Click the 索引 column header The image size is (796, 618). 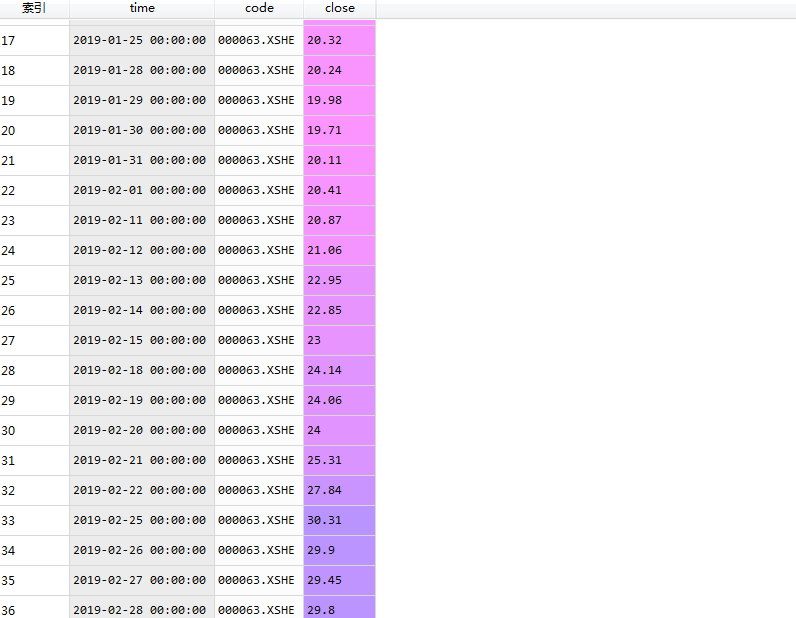point(34,8)
